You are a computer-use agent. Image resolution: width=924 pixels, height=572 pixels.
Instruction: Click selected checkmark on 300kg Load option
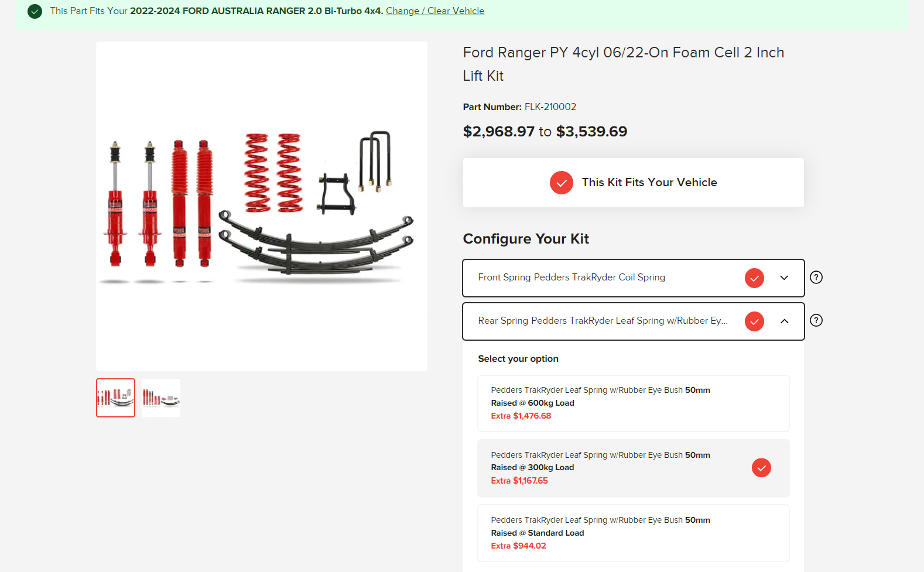(761, 468)
